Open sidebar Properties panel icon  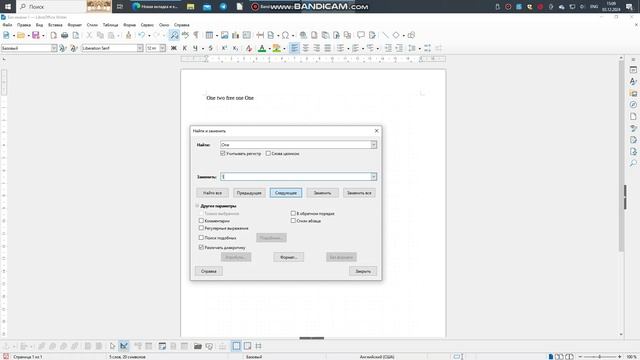click(x=633, y=70)
